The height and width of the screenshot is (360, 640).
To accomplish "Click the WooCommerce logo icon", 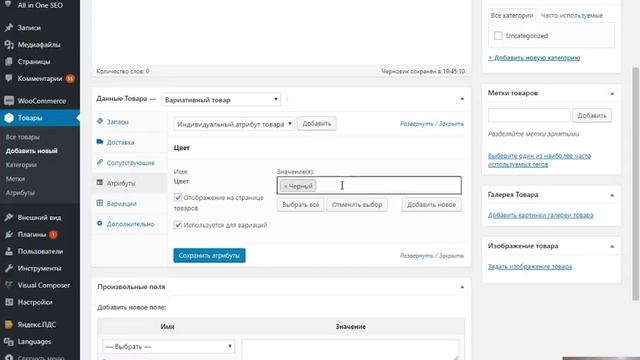I will click(x=9, y=101).
